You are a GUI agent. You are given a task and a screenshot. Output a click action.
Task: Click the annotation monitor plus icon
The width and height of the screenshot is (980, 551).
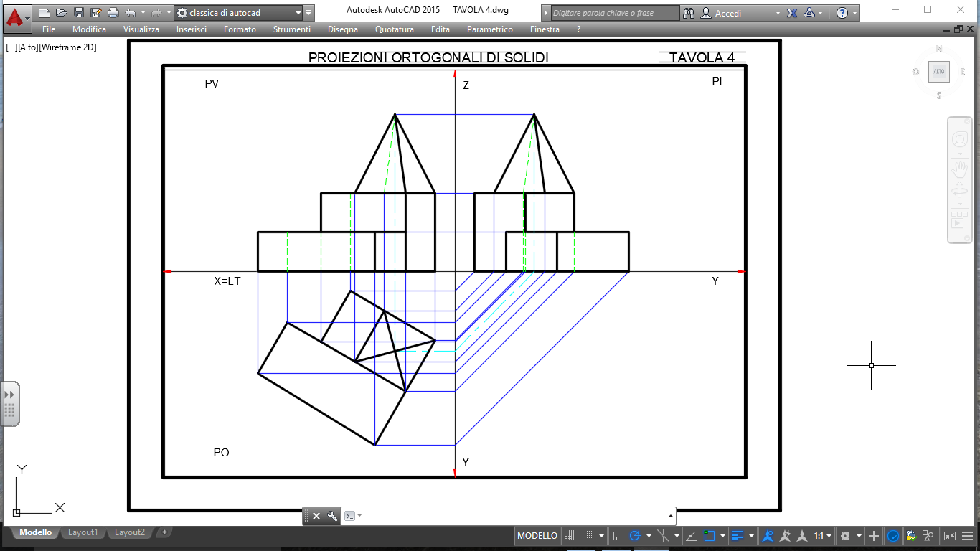point(873,535)
